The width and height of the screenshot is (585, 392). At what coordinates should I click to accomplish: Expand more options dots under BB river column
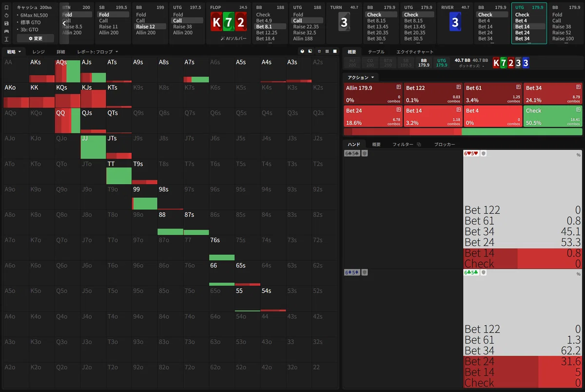pyautogui.click(x=492, y=43)
